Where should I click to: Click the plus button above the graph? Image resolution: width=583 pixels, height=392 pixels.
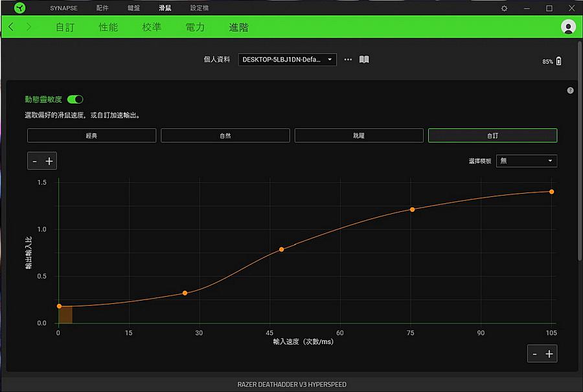(49, 161)
